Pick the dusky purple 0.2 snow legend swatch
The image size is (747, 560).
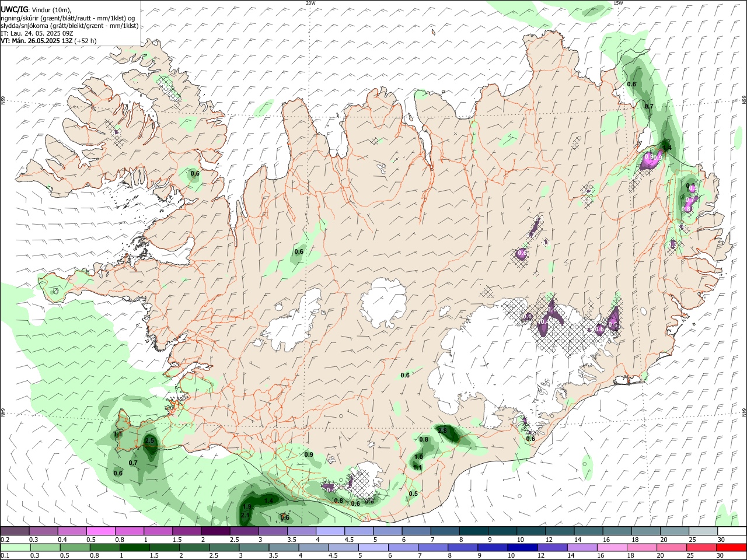15,531
